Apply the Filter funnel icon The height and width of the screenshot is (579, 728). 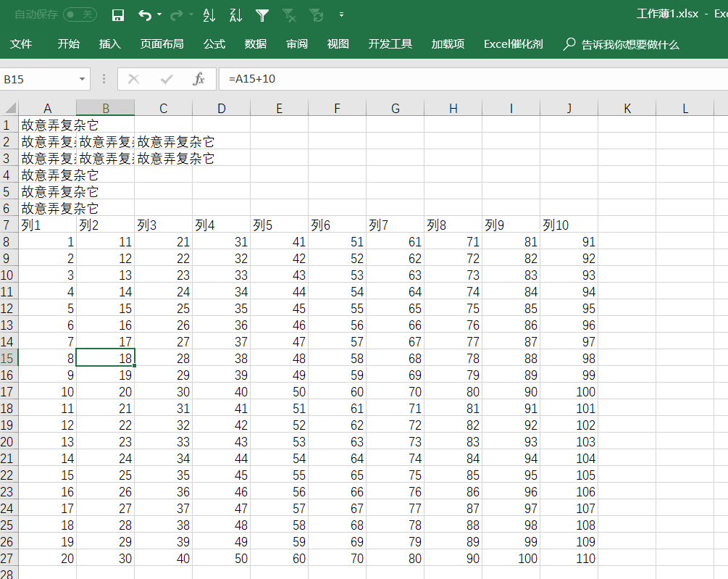(x=262, y=15)
